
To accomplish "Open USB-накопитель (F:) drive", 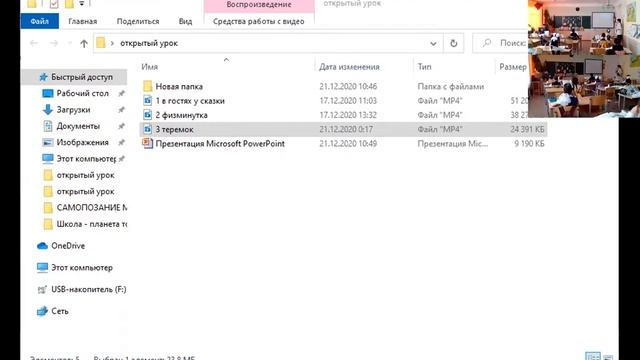I will tap(88, 289).
